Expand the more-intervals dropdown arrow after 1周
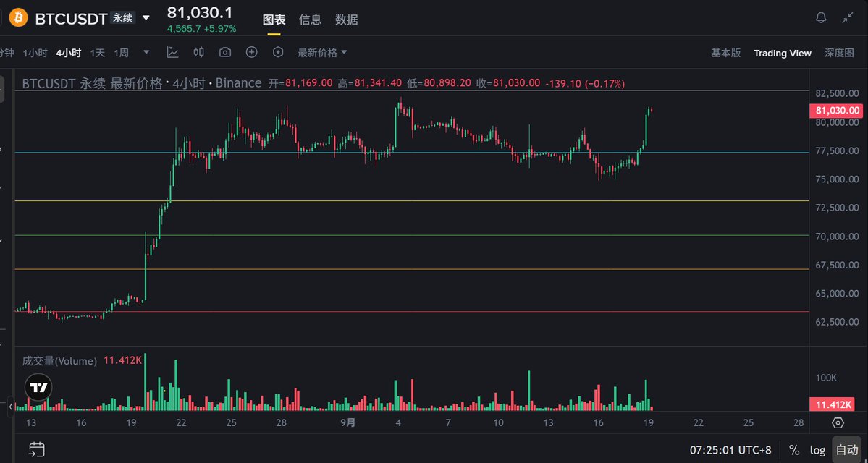 click(146, 52)
